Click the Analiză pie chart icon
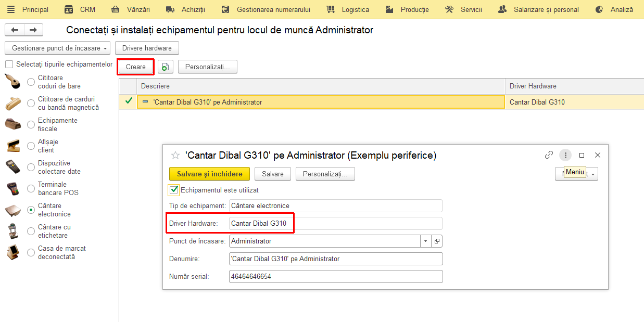 pos(599,9)
